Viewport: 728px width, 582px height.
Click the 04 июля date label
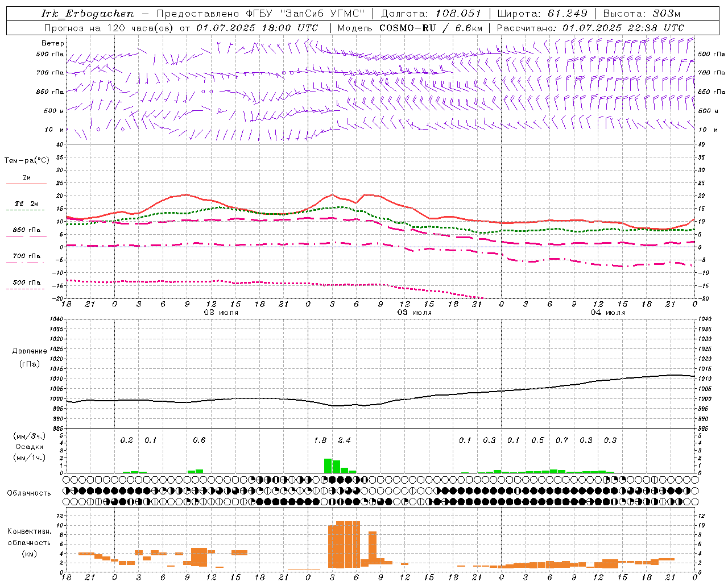pos(608,313)
